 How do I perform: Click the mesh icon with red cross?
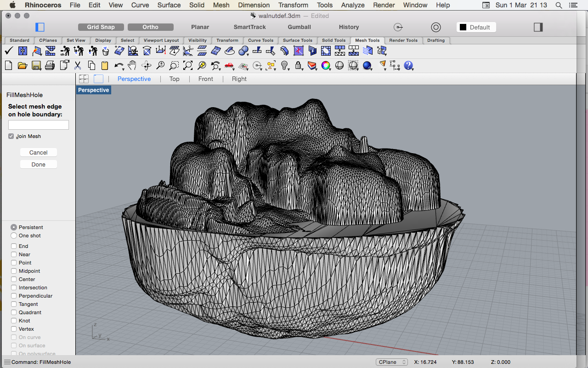[x=299, y=51]
